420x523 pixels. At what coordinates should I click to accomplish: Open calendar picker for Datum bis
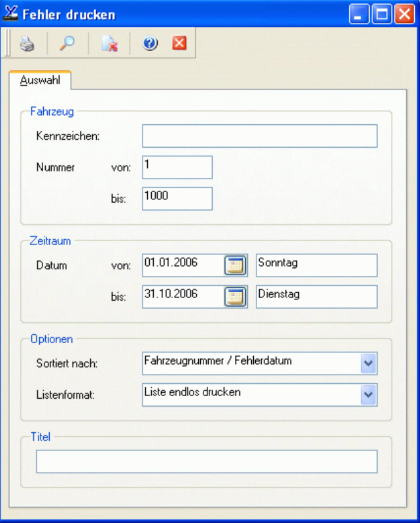[236, 297]
